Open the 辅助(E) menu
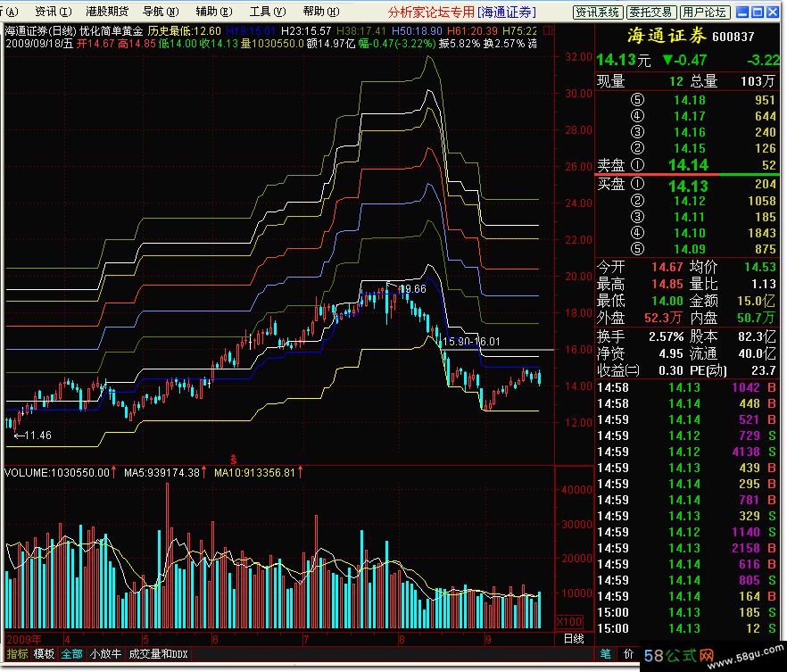This screenshot has height=672, width=787. pyautogui.click(x=214, y=11)
